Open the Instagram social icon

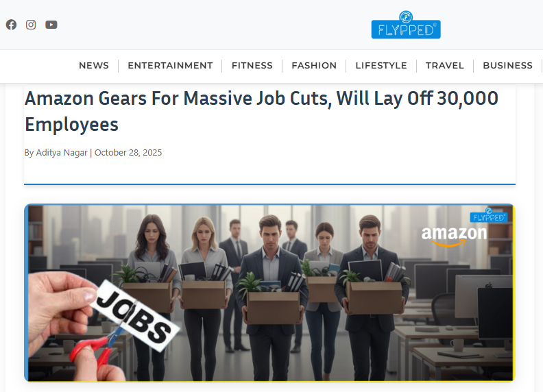(x=31, y=25)
